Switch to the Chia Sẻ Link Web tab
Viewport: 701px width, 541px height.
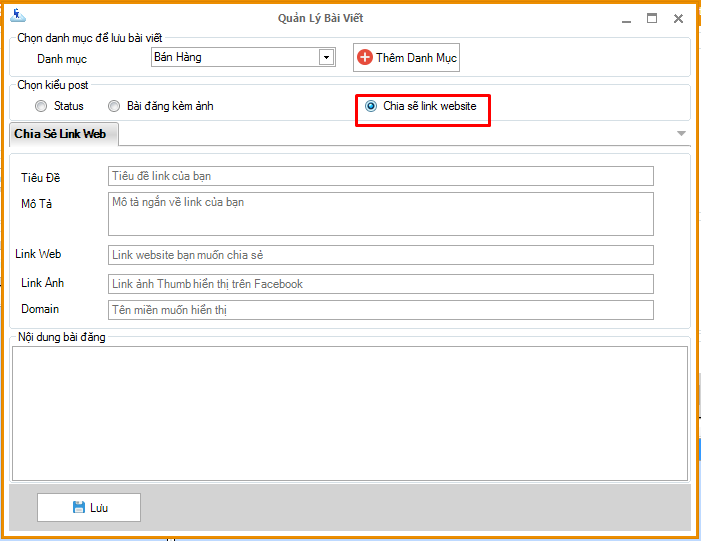(x=64, y=134)
